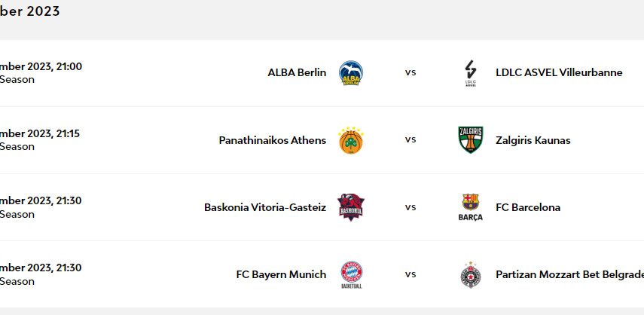The width and height of the screenshot is (644, 315).
Task: Click the 21:15 game date and time
Action: tap(41, 133)
